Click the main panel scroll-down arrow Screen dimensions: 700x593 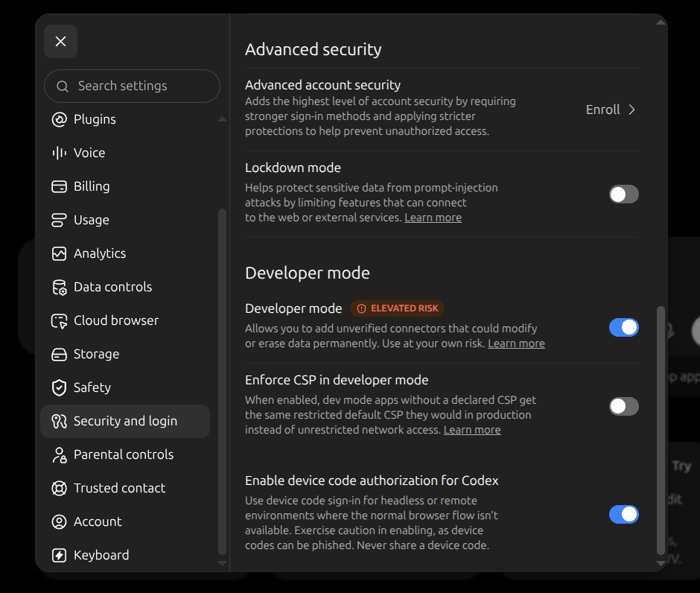tap(661, 563)
